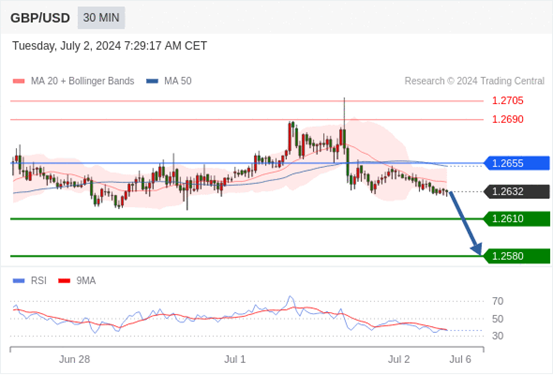The image size is (553, 375).
Task: Click the 'Jun 28' date axis label
Action: point(74,359)
